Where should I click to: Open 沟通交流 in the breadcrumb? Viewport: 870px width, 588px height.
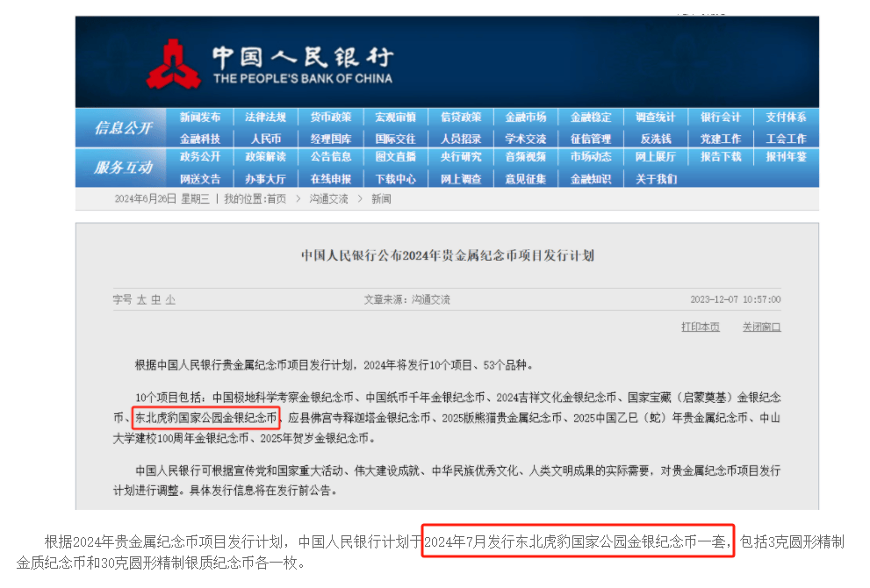point(329,199)
